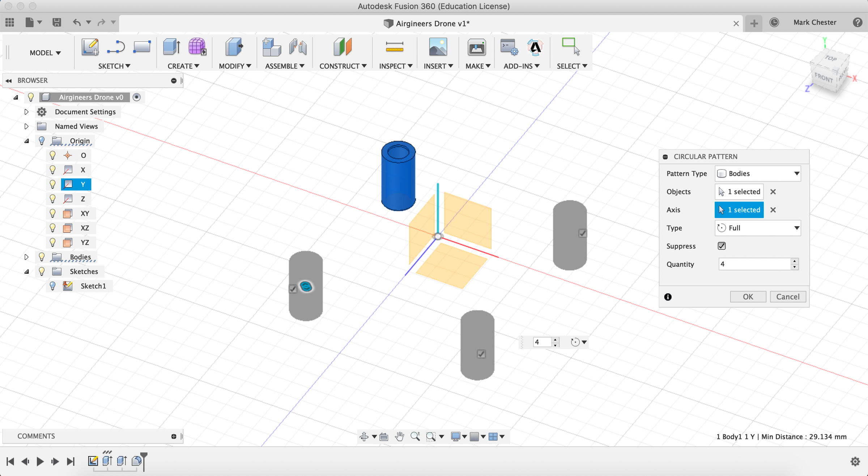Select the Extrude tool in Create panel
Image resolution: width=868 pixels, height=476 pixels.
point(171,47)
